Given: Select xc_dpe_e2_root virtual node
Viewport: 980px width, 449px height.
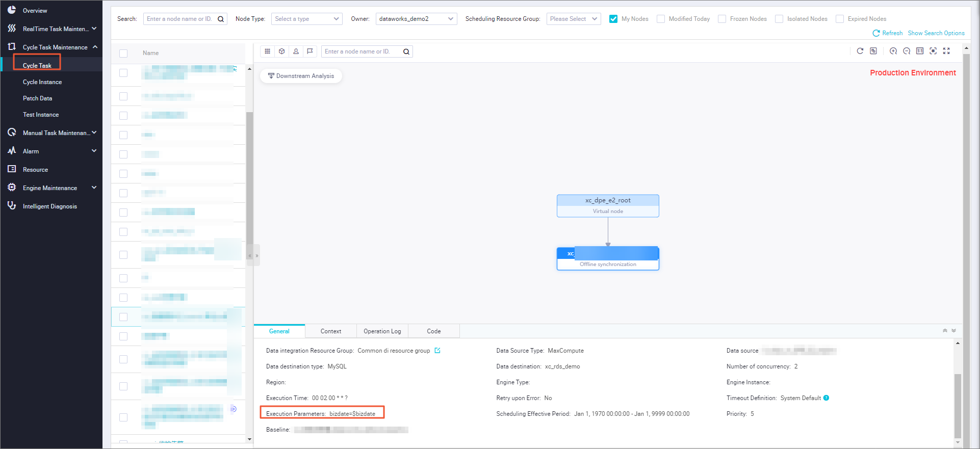Looking at the screenshot, I should coord(608,206).
